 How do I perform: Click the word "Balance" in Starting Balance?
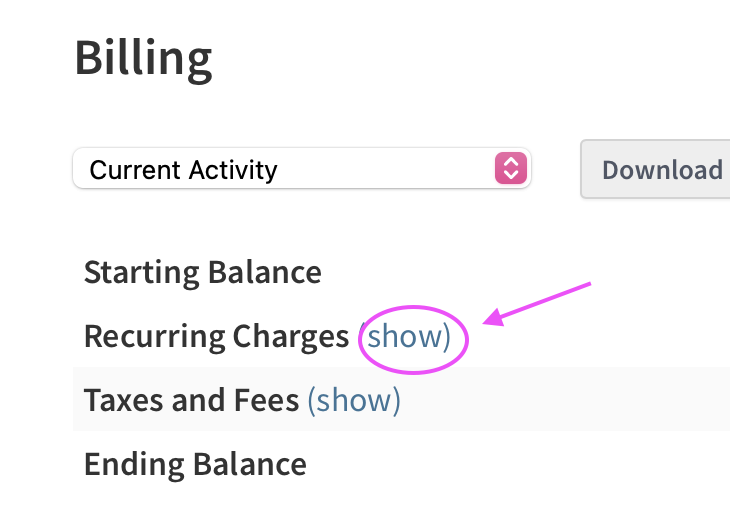tap(264, 272)
